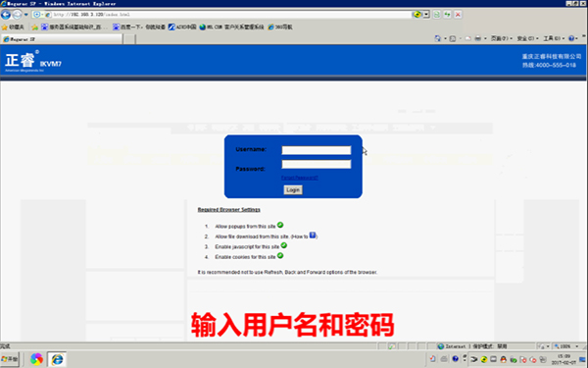Image resolution: width=588 pixels, height=368 pixels.
Task: Click the printer icon in command bar
Action: [x=478, y=38]
